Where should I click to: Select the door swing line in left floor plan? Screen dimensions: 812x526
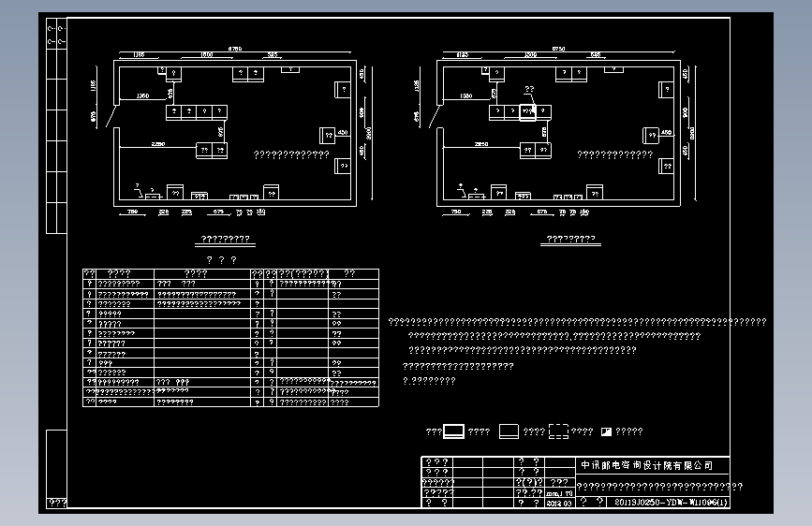point(111,116)
